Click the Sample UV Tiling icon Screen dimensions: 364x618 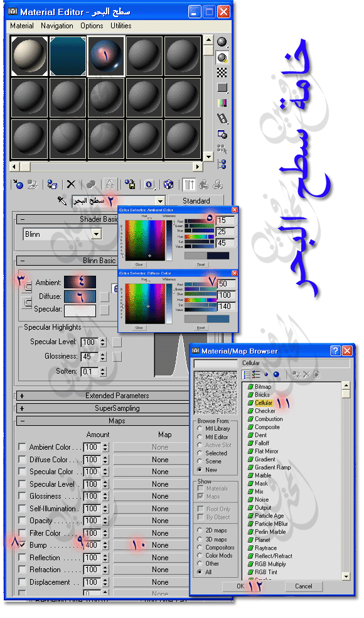(x=222, y=88)
